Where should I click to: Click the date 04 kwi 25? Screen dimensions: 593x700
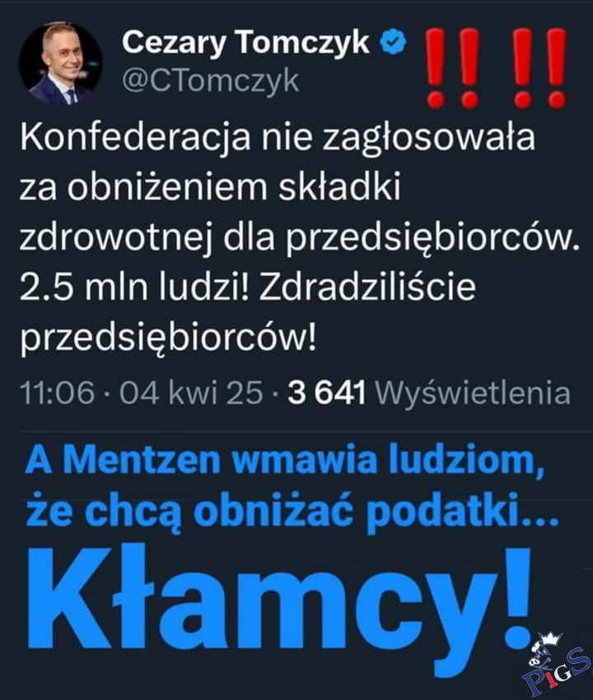pos(191,394)
